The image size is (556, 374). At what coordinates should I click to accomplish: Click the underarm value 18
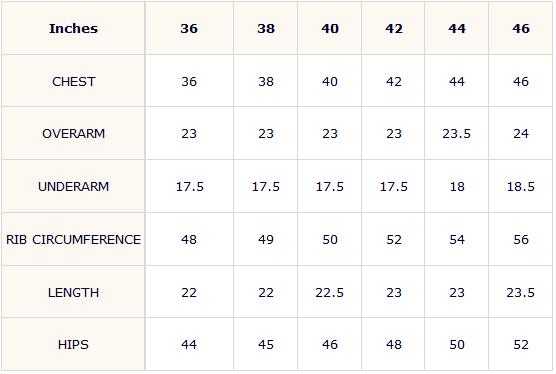tap(456, 186)
